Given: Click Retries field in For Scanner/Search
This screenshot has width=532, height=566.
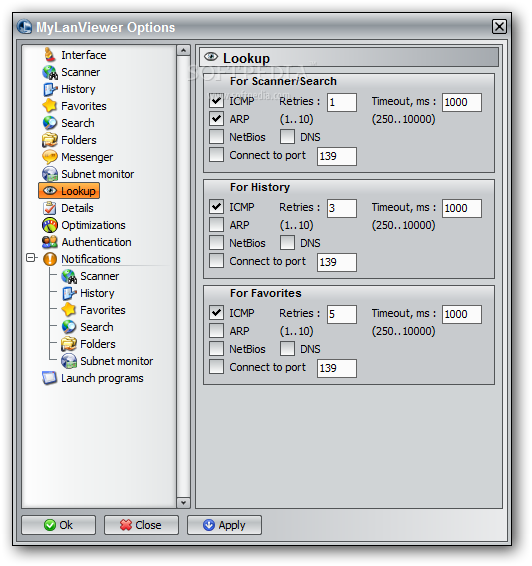Looking at the screenshot, I should (342, 103).
